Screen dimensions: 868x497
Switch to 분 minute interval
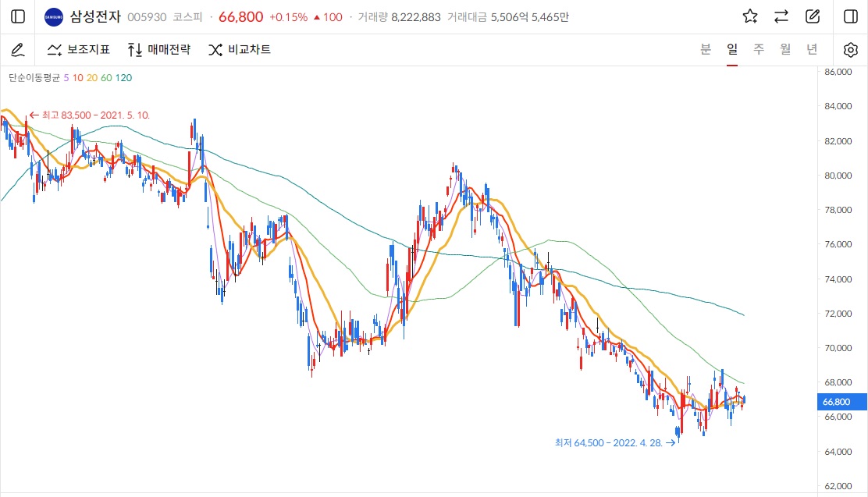pos(706,49)
